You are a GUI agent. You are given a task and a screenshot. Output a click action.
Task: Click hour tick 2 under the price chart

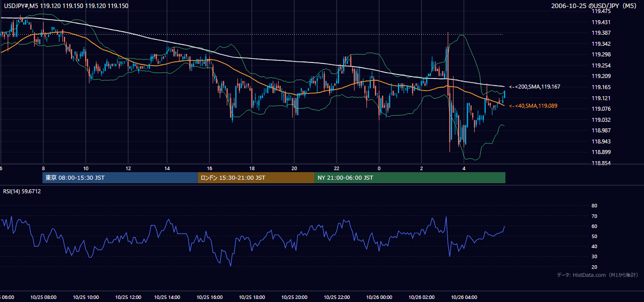click(x=421, y=168)
